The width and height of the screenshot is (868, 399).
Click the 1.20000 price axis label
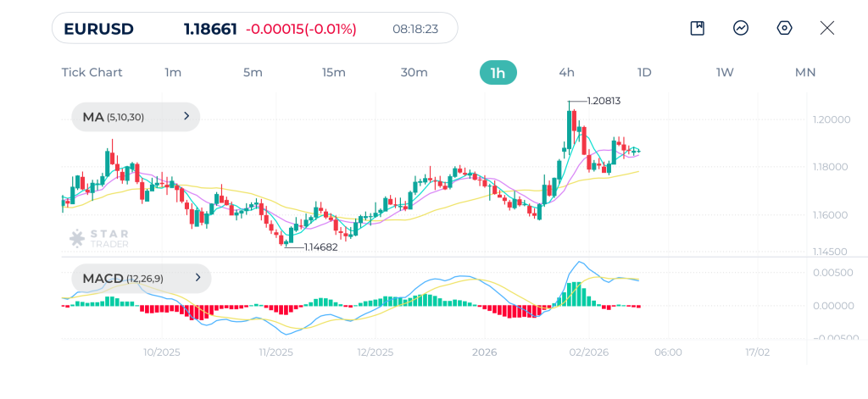click(830, 119)
